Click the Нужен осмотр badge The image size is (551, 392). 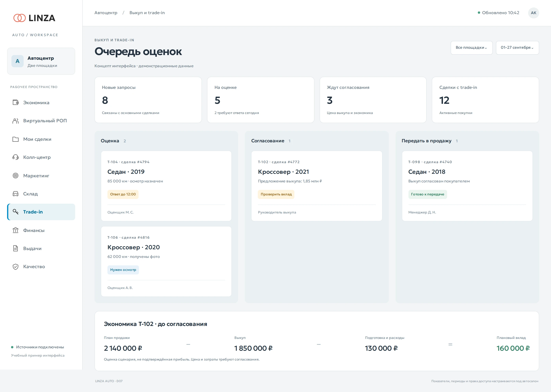(x=123, y=270)
